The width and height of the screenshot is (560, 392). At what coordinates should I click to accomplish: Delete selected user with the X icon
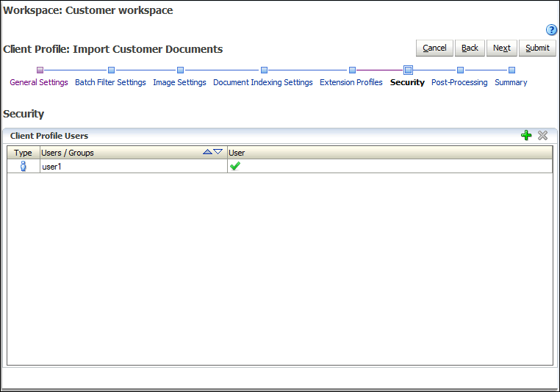[x=542, y=136]
